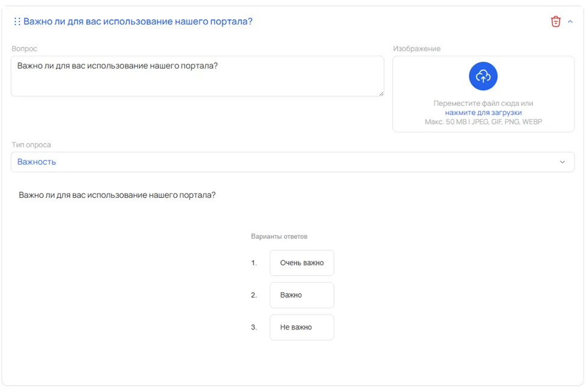Select the Очень важно answer option

(302, 263)
